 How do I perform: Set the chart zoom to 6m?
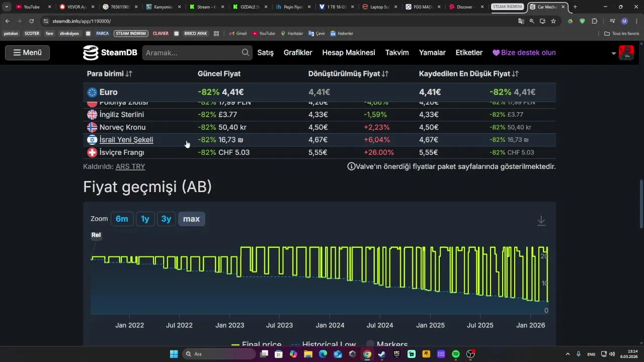pyautogui.click(x=122, y=219)
